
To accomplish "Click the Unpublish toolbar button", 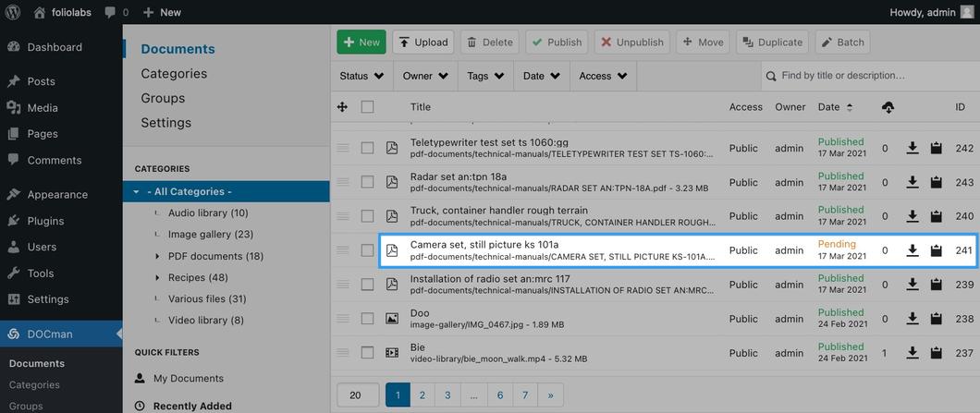I will coord(631,42).
